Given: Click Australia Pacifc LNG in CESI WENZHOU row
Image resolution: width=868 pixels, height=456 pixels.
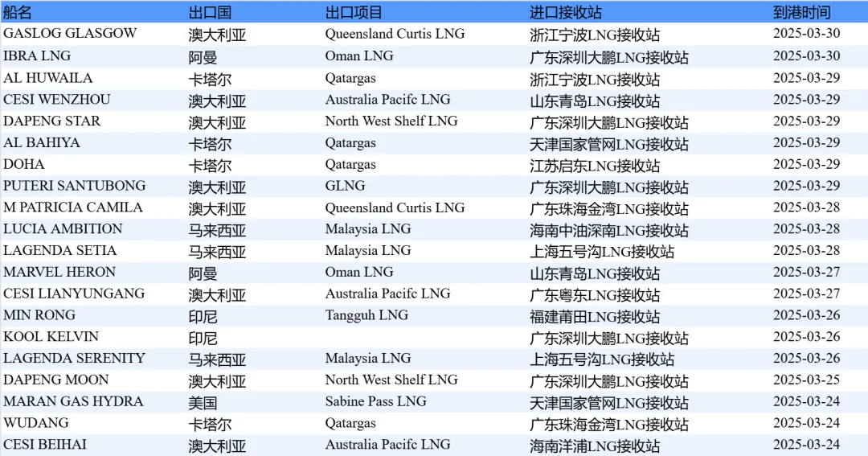Looking at the screenshot, I should pos(387,100).
